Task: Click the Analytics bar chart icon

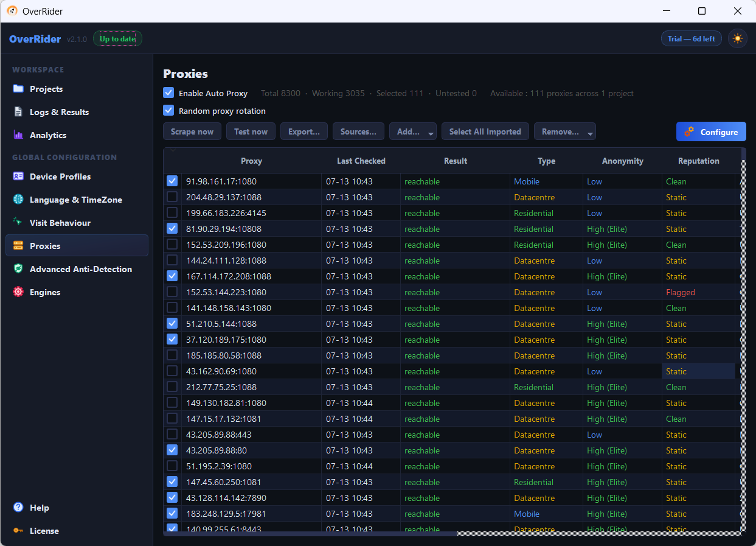Action: pyautogui.click(x=18, y=135)
